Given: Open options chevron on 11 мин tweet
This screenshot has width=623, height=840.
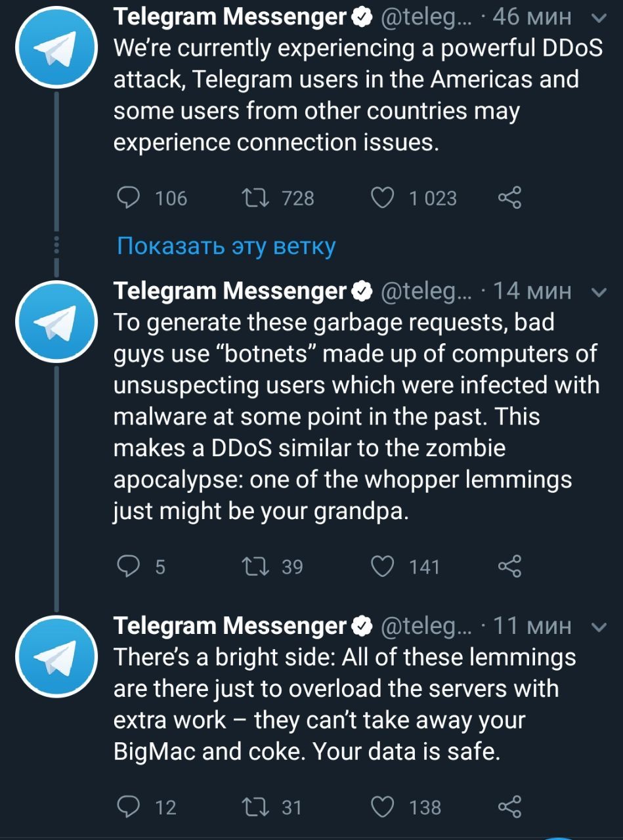Looking at the screenshot, I should 599,627.
